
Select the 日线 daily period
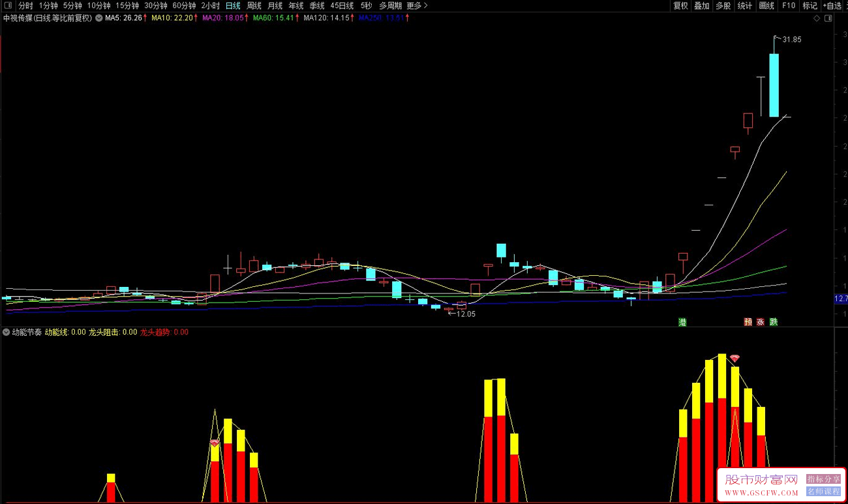233,6
